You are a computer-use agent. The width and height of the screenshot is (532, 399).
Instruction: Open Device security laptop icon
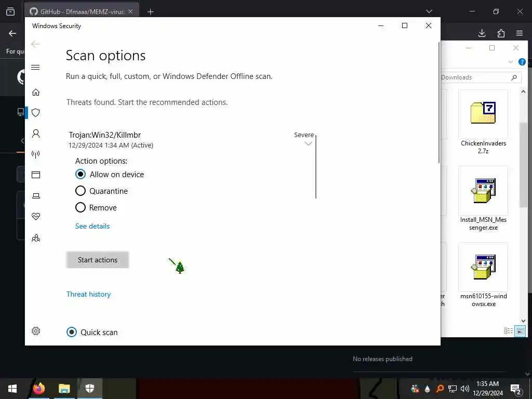[x=36, y=196]
